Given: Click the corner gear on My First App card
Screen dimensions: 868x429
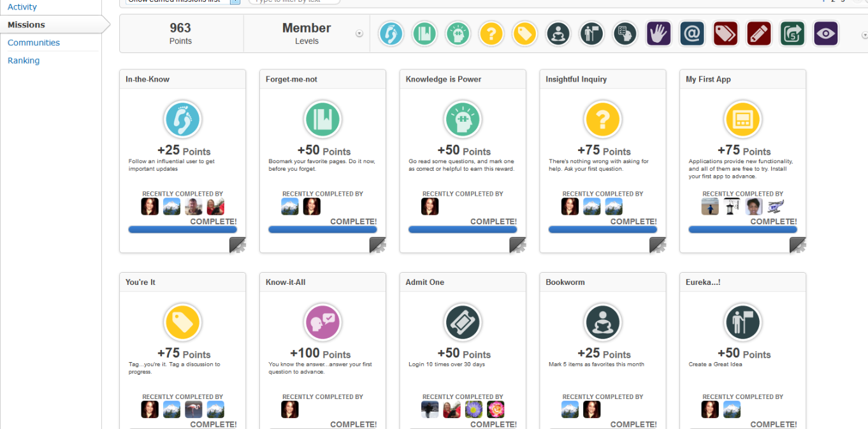Looking at the screenshot, I should coord(798,245).
